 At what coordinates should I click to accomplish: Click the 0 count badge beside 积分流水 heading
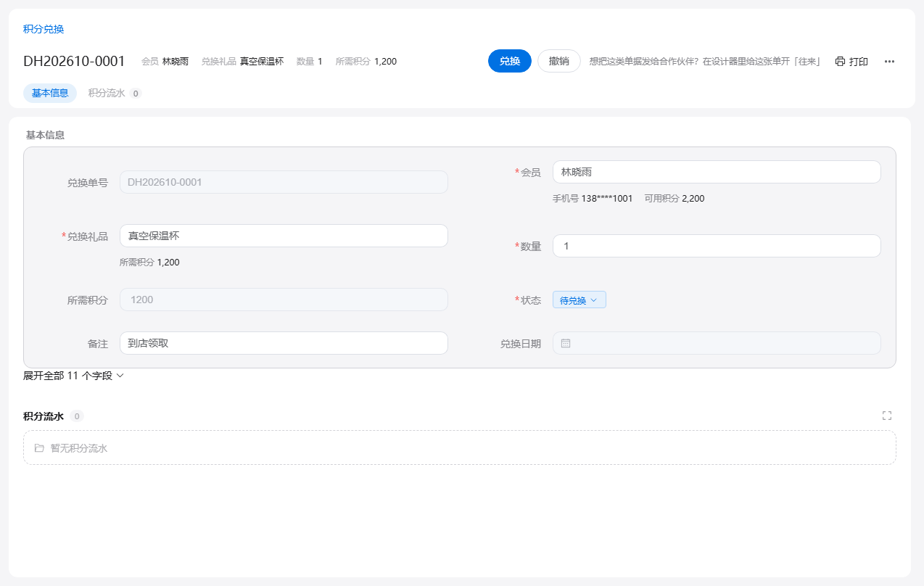[77, 416]
